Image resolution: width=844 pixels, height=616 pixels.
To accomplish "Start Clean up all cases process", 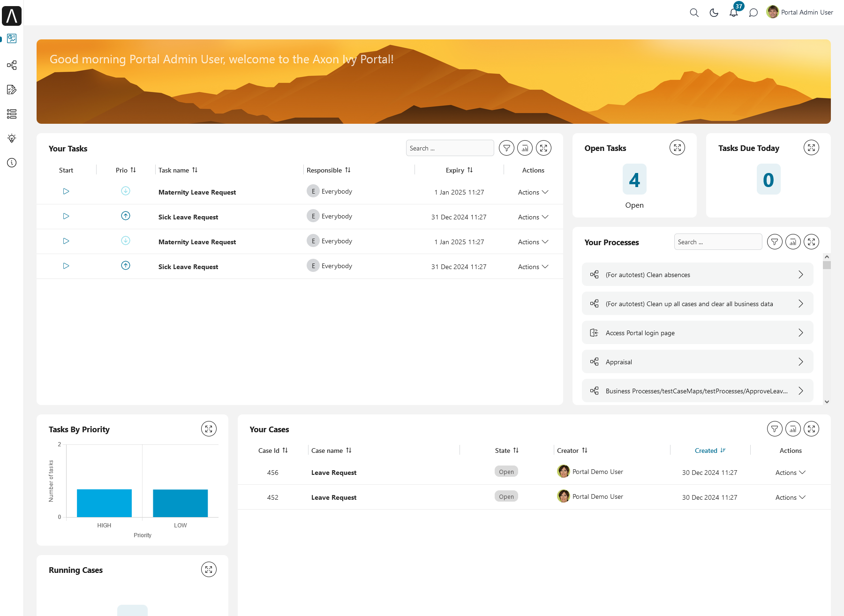I will point(697,304).
